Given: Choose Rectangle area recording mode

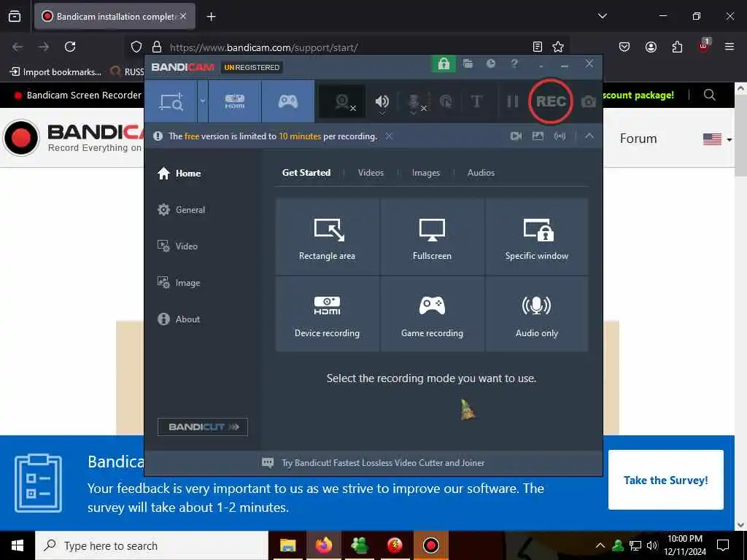Looking at the screenshot, I should pyautogui.click(x=328, y=237).
